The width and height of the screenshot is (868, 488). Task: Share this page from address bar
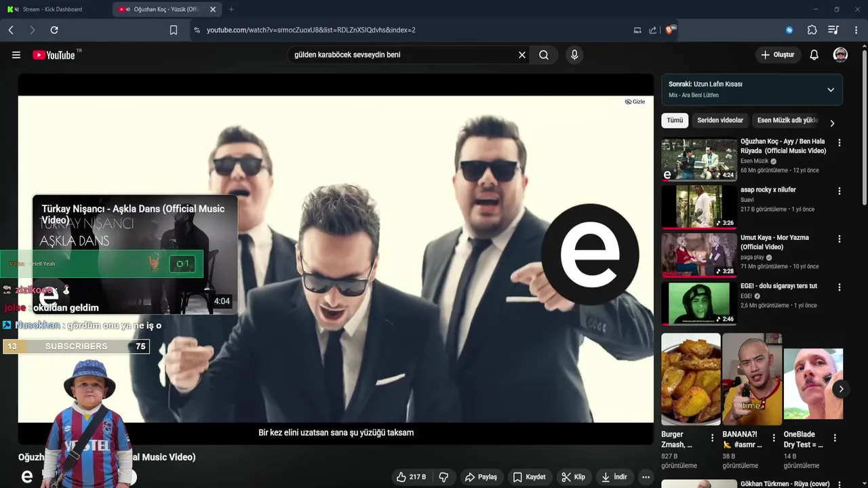tap(652, 30)
